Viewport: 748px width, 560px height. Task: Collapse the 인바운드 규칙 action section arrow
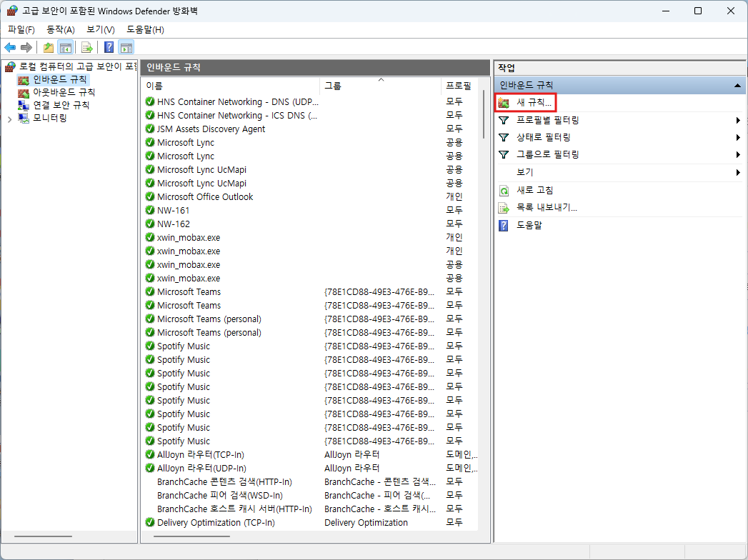coord(737,86)
